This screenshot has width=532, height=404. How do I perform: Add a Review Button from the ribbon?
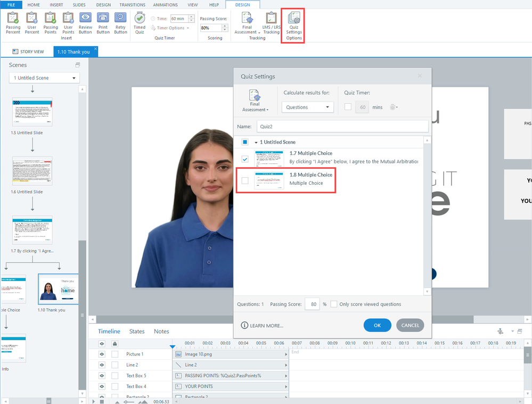[85, 23]
